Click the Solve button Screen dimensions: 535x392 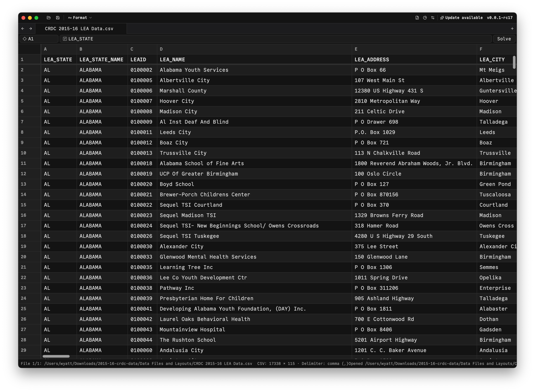[504, 39]
